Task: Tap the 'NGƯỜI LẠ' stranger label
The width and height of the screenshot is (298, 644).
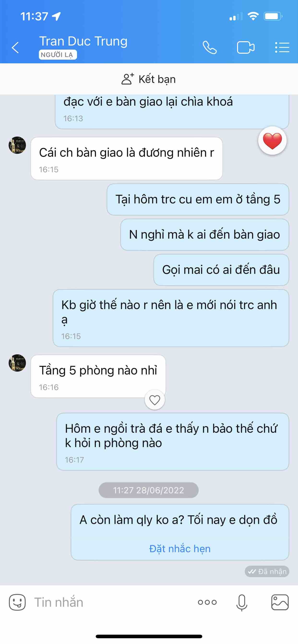Action: pyautogui.click(x=58, y=55)
